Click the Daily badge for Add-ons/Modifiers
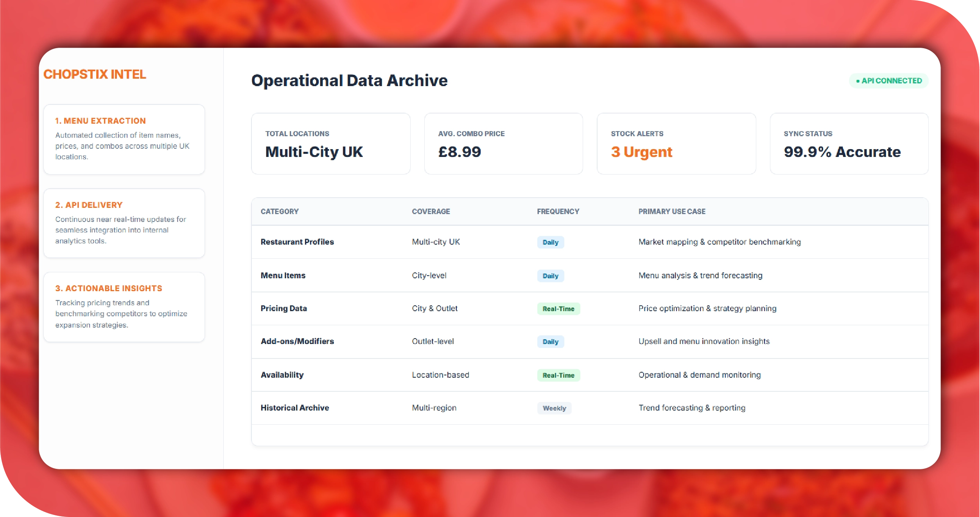This screenshot has height=517, width=980. 550,342
